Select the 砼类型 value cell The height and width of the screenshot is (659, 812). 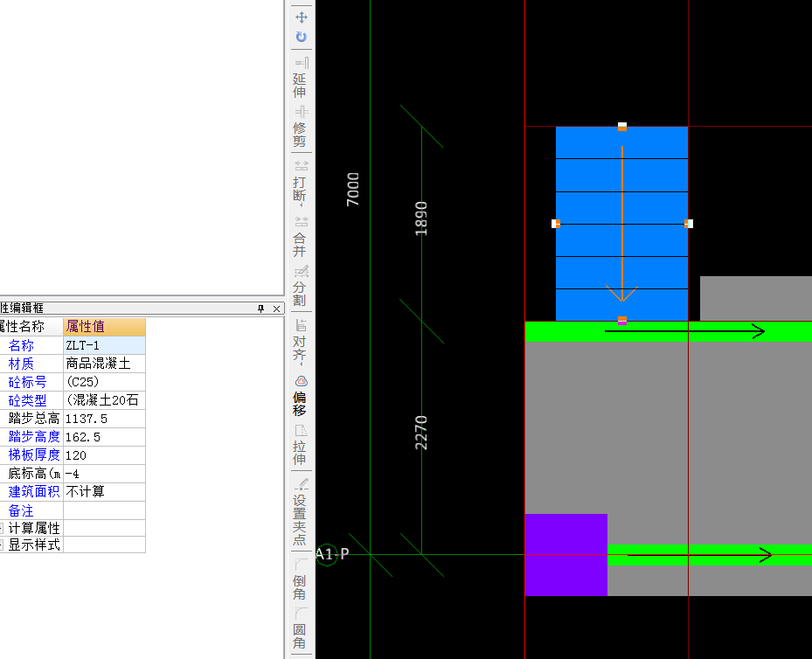click(x=104, y=400)
